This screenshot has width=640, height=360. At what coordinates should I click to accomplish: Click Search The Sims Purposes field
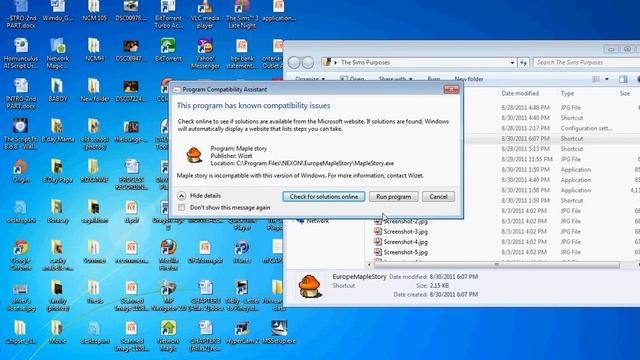pos(586,62)
